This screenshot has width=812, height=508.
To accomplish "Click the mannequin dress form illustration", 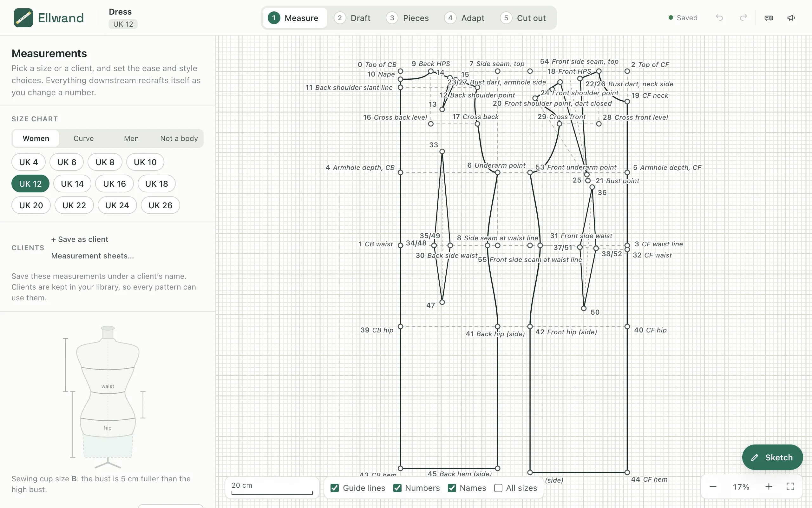I will pos(108,397).
